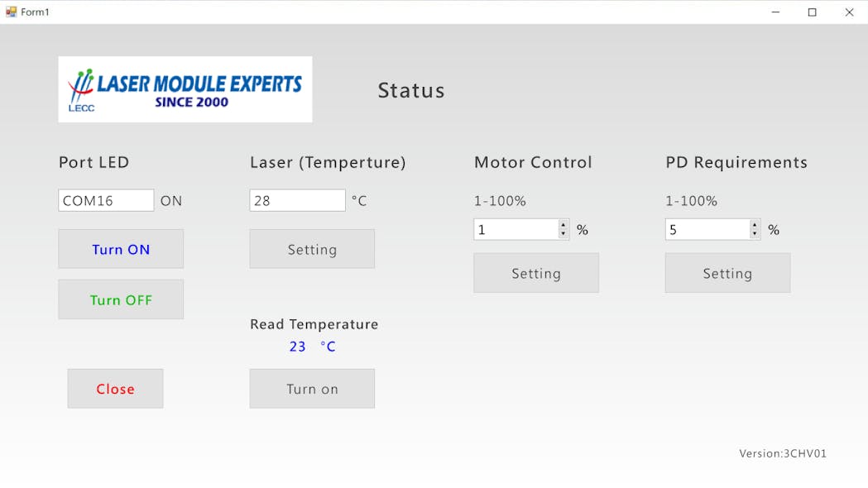Click the laser temperature field showing 28
This screenshot has width=868, height=488.
point(297,200)
